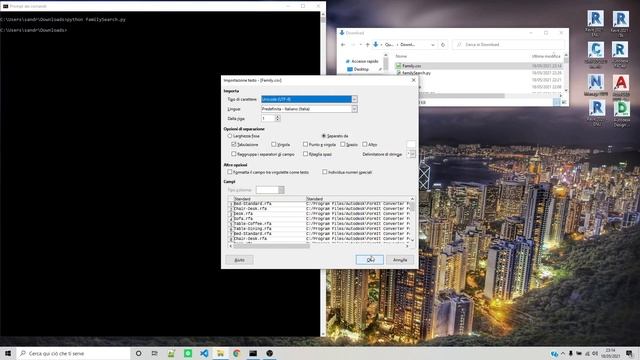
Task: Switch Explorer to large icons view
Action: [x=564, y=102]
